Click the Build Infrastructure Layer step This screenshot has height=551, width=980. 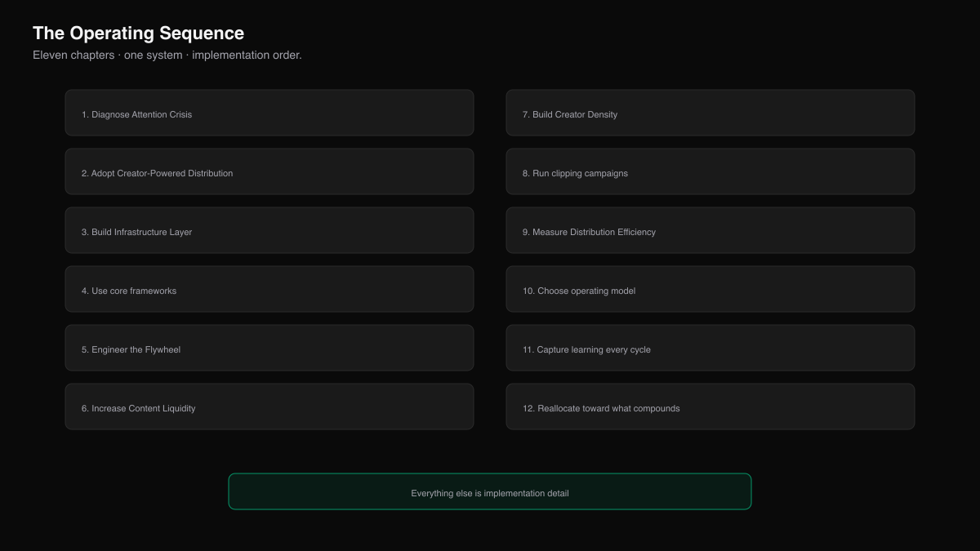(x=269, y=230)
